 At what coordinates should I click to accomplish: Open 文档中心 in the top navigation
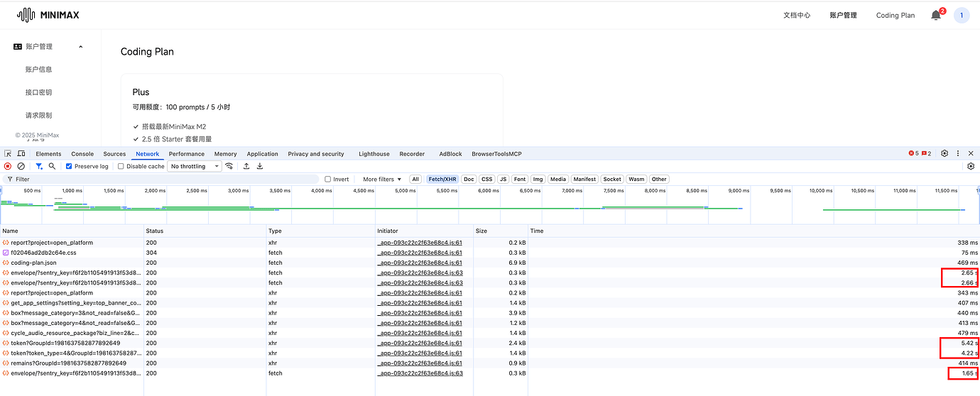click(x=797, y=15)
